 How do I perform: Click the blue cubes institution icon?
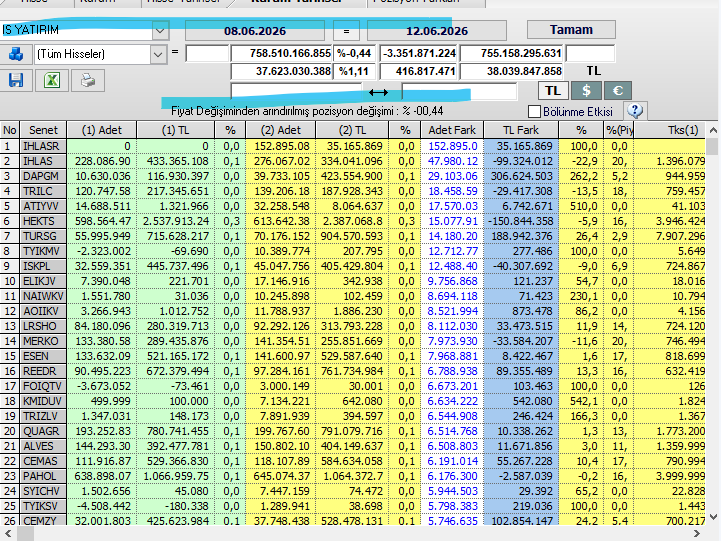tap(16, 54)
